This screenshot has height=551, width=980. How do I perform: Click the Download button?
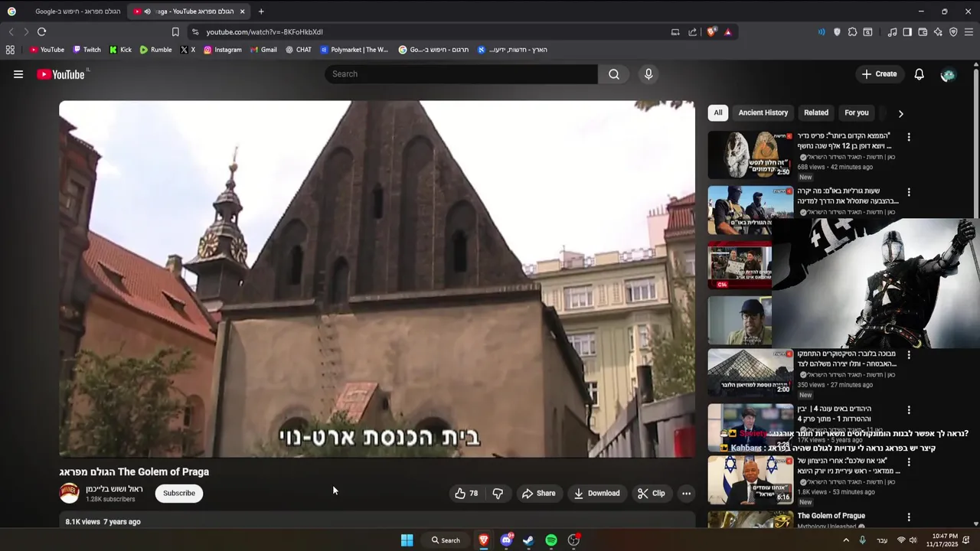(x=596, y=494)
